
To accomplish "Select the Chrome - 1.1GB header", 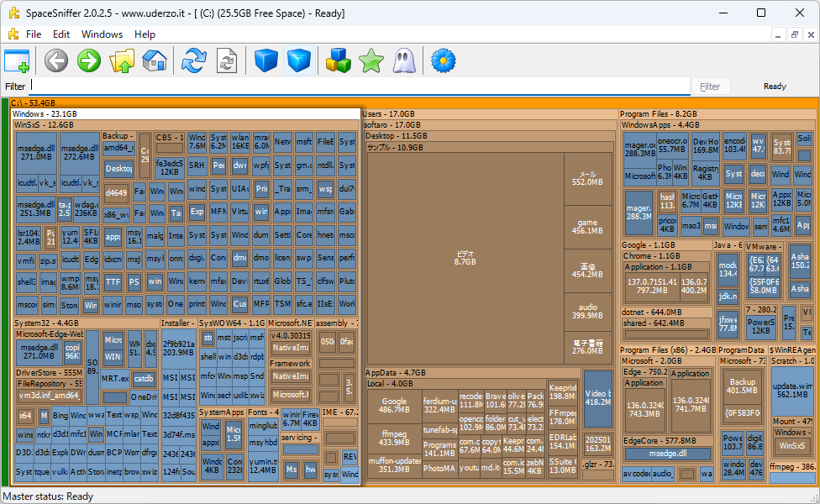I will [x=667, y=255].
